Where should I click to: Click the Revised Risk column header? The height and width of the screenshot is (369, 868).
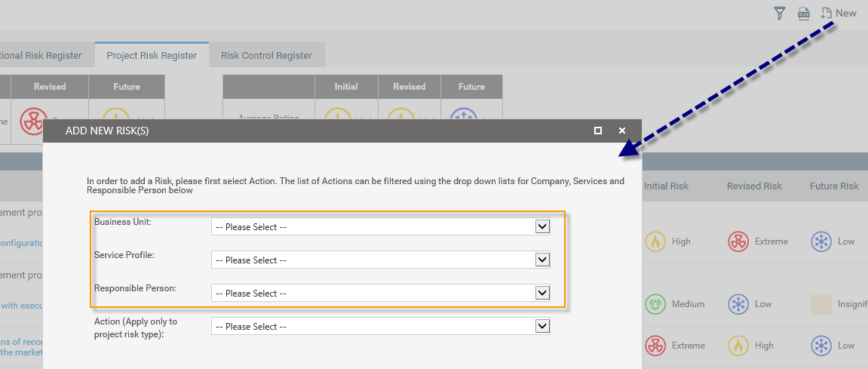coord(754,186)
